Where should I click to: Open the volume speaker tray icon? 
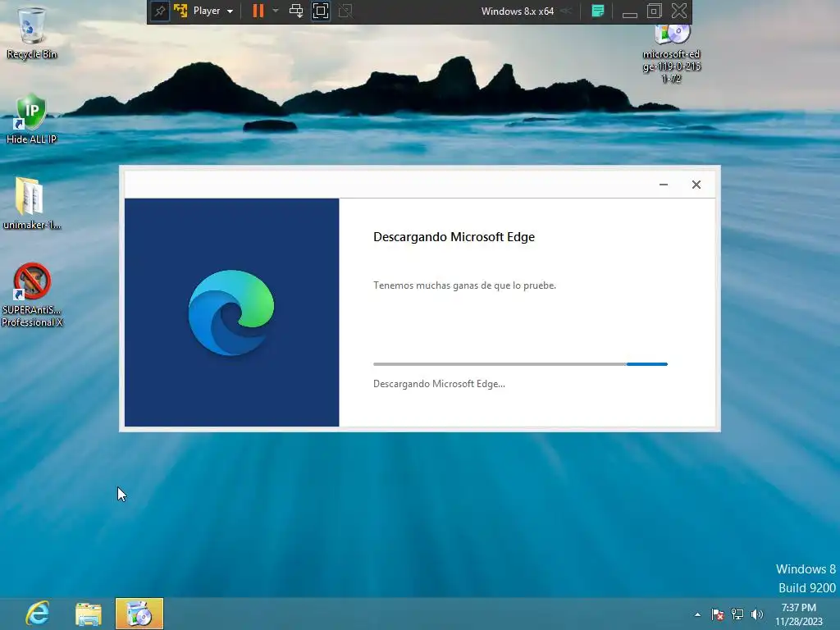(x=757, y=614)
